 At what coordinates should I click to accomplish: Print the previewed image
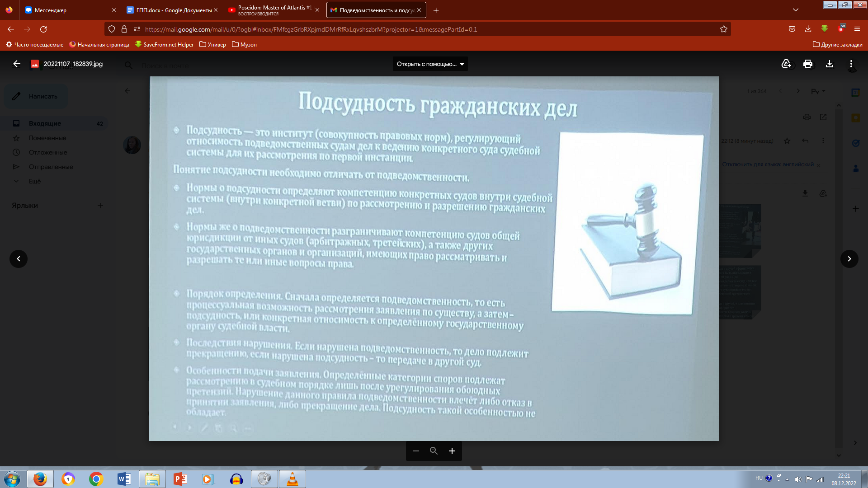click(x=808, y=64)
